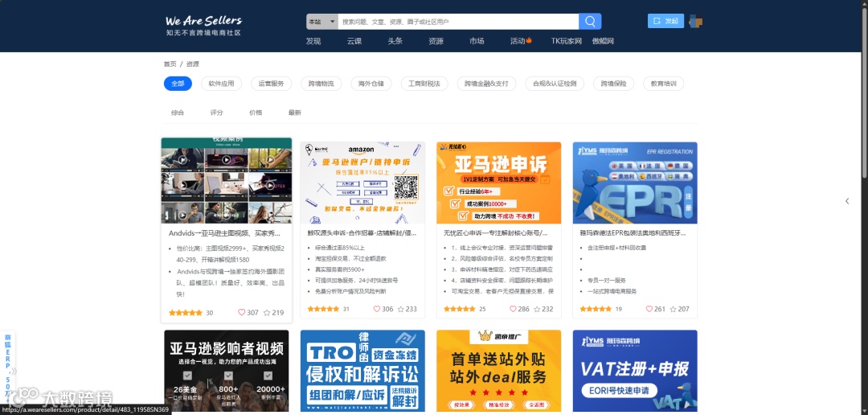Click the Andvids card star rating
Screen dimensions: 868x415
pyautogui.click(x=186, y=313)
